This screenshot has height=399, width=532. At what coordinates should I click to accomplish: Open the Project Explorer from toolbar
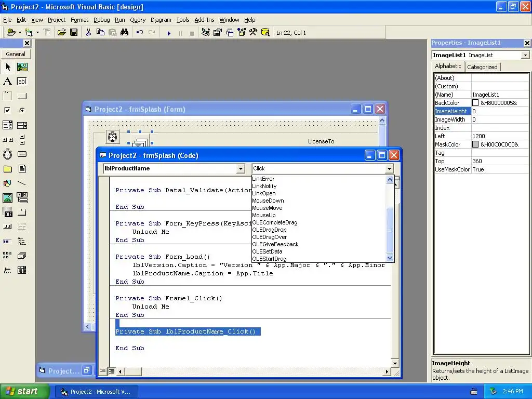pos(205,33)
